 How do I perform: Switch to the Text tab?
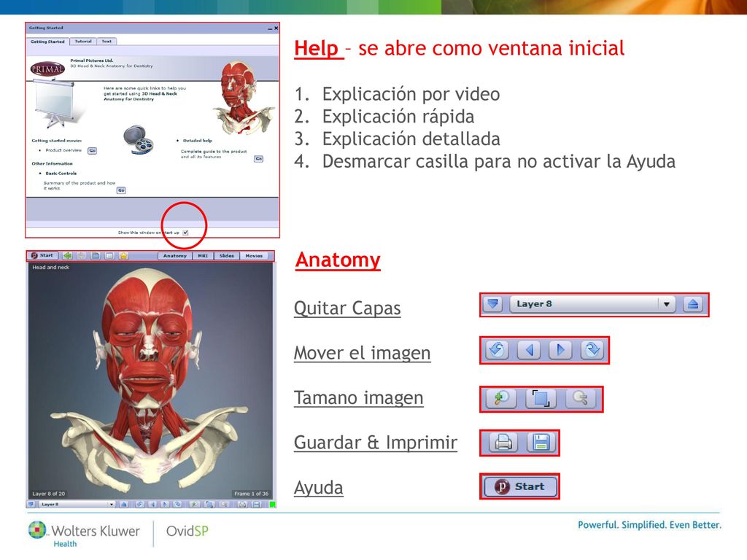107,42
